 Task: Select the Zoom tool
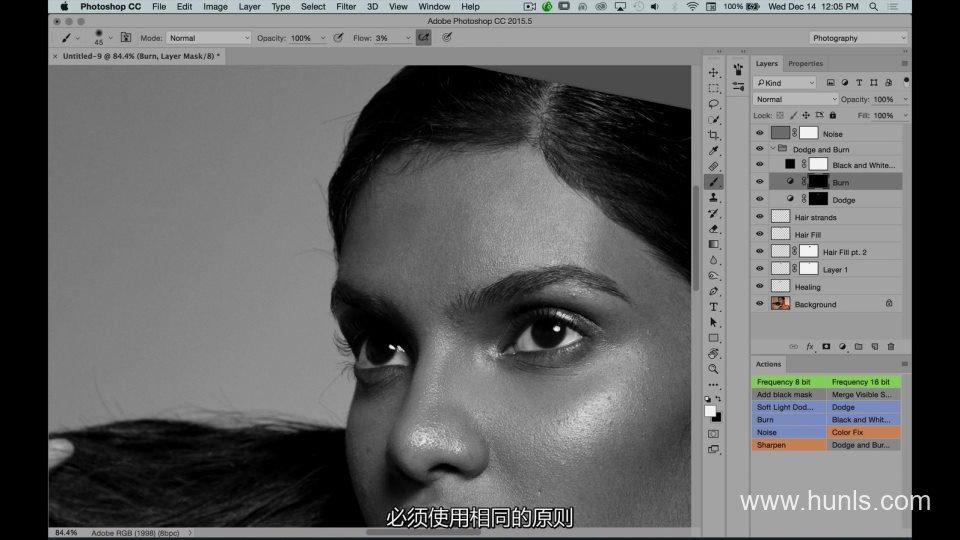713,369
